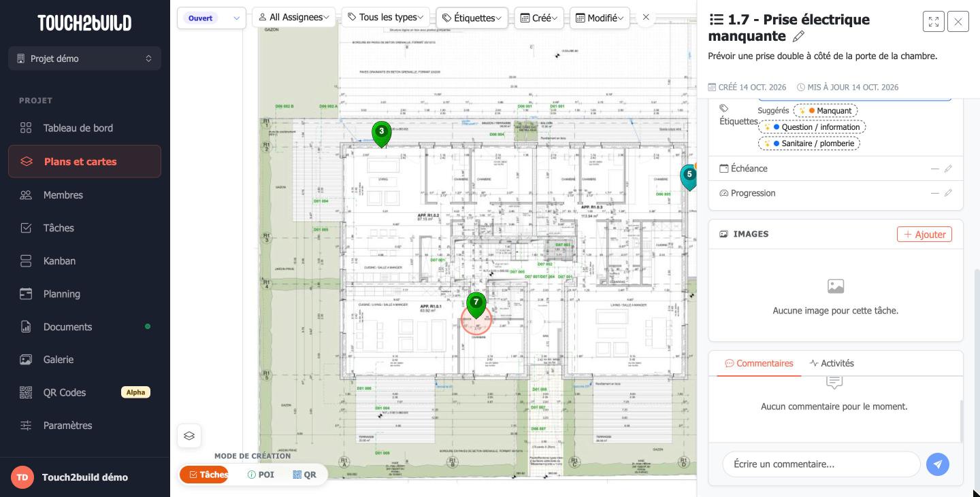Open the Membres page
This screenshot has width=980, height=497.
tap(84, 195)
